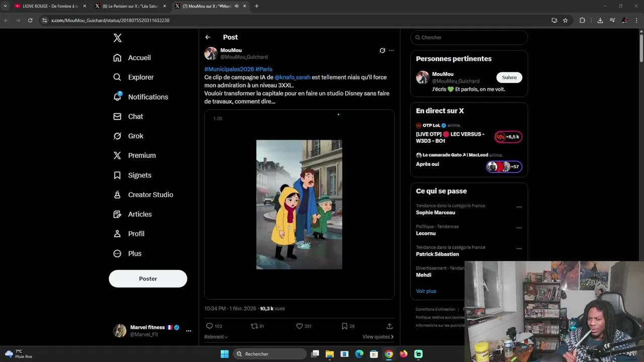The image size is (644, 362).
Task: Click the Profil person icon in the sidebar
Action: coord(117,234)
